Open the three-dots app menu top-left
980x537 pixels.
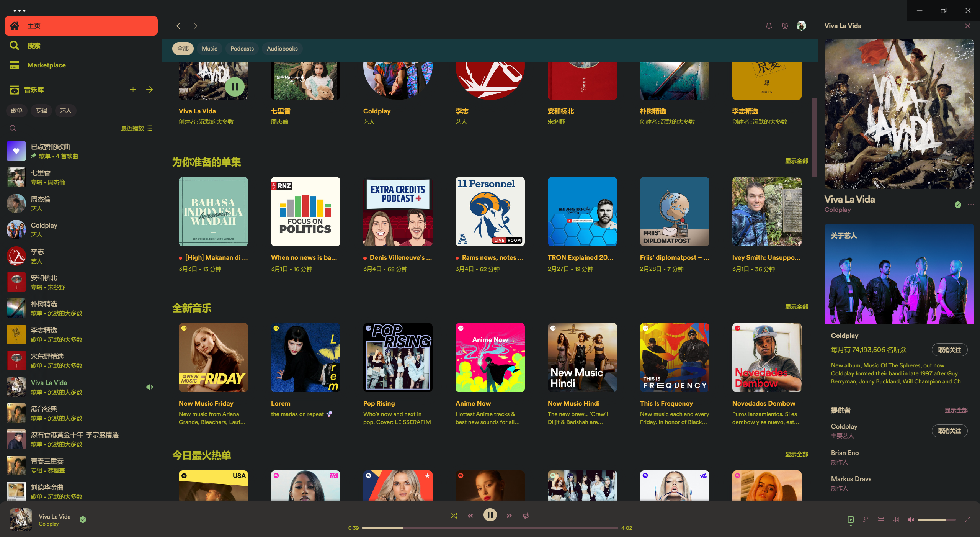[20, 10]
